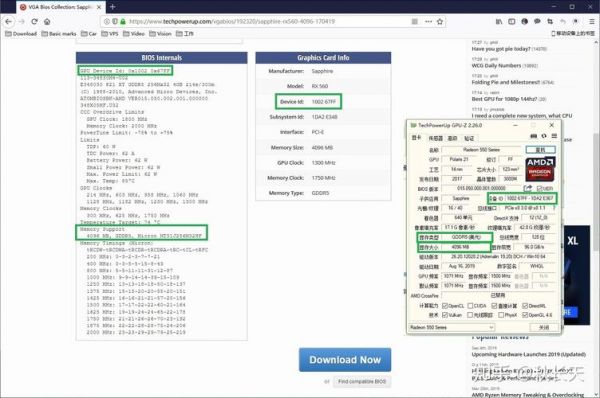
Task: Toggle the CUDA checkbox
Action: [470, 306]
